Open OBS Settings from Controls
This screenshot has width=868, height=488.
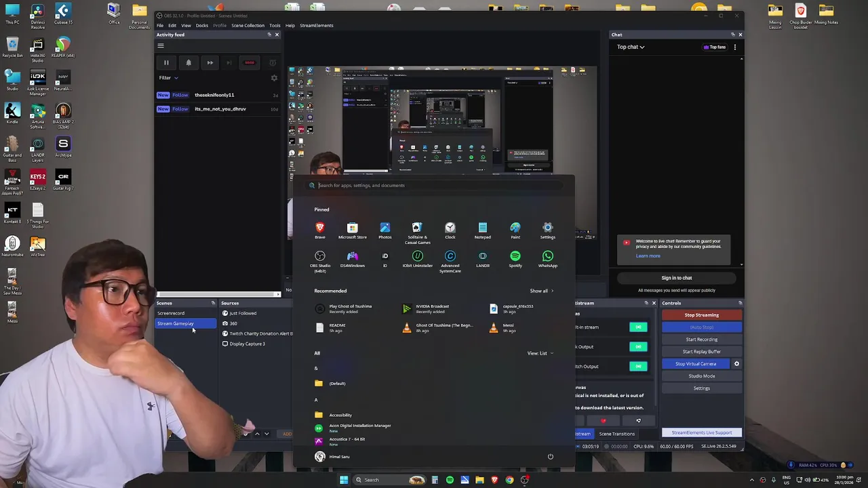[702, 388]
